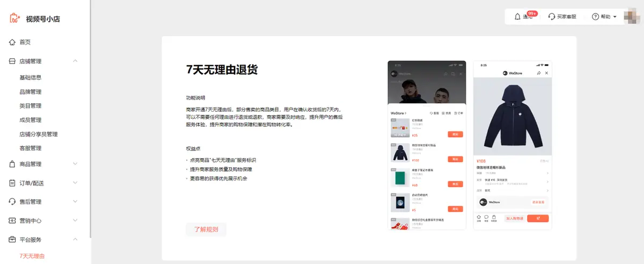The width and height of the screenshot is (644, 264).
Task: Click the 7天无理由退货 heading
Action: [222, 69]
